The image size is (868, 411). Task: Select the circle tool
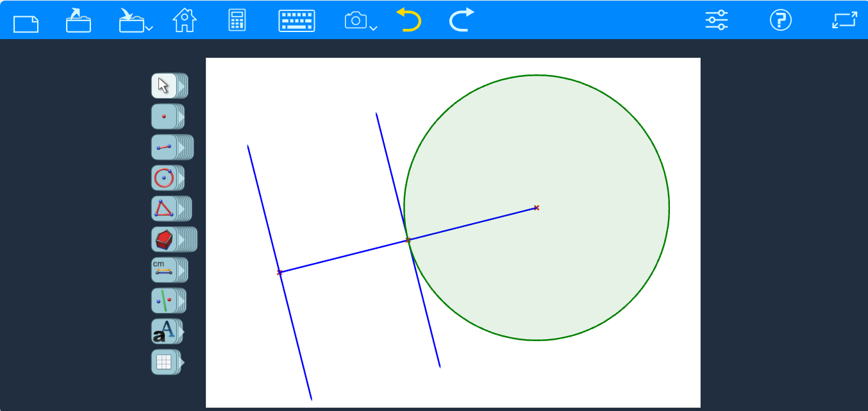coord(164,178)
